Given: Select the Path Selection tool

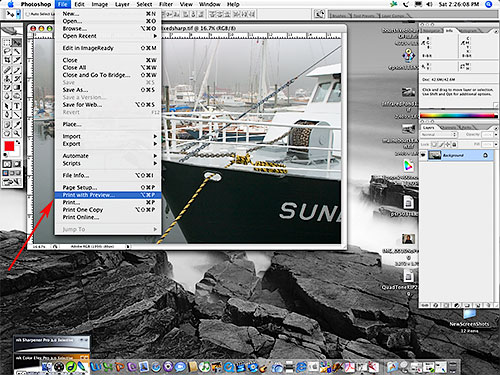Looking at the screenshot, I should [7, 106].
